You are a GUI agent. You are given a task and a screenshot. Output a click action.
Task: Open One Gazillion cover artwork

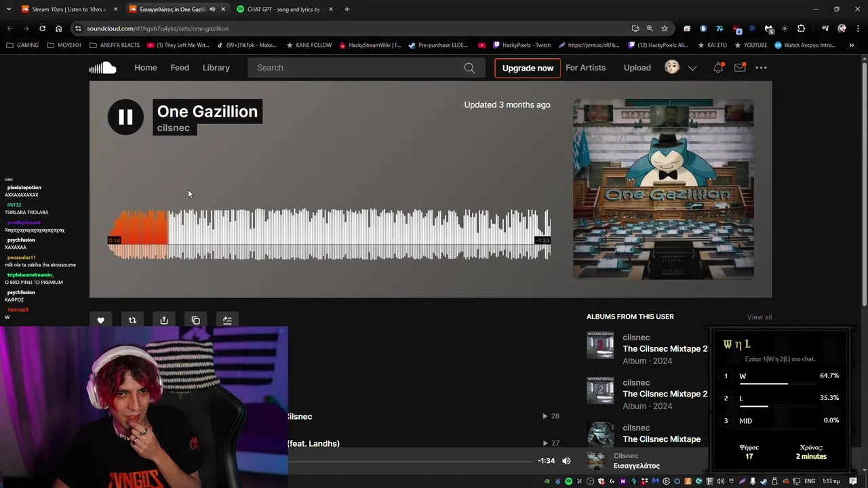click(663, 189)
